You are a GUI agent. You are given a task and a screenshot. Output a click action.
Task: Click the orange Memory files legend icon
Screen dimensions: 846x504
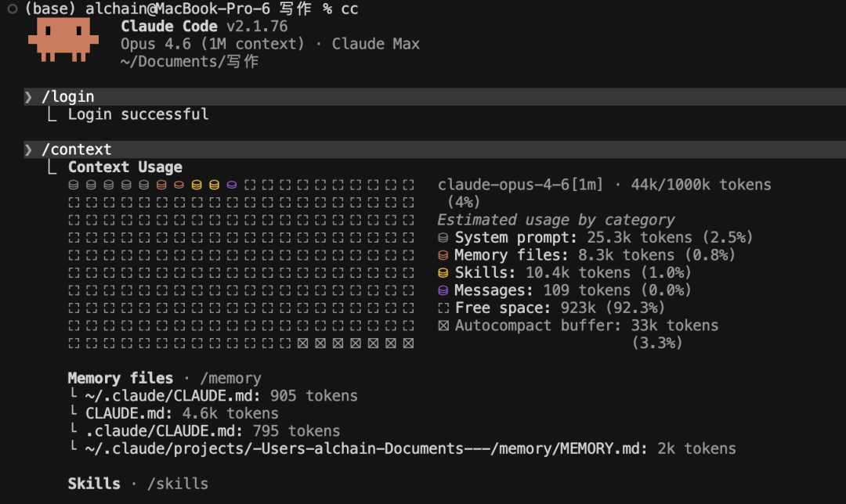point(443,255)
